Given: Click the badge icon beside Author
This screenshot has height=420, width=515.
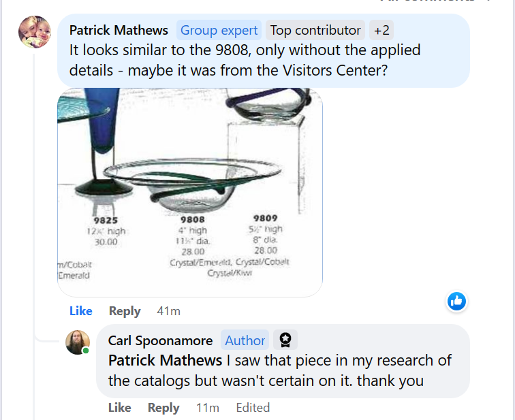Looking at the screenshot, I should coord(285,340).
